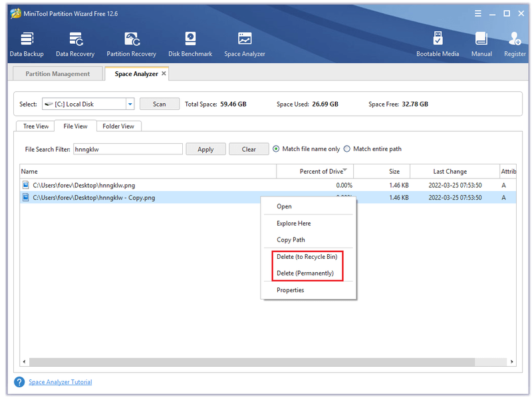532x398 pixels.
Task: Click the Scan button
Action: (x=160, y=104)
